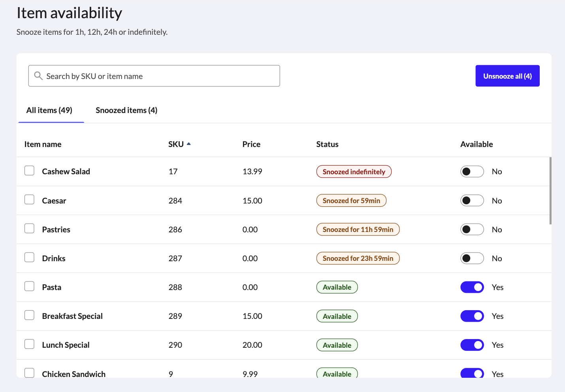Sort by SKU using the arrow icon

tap(189, 144)
